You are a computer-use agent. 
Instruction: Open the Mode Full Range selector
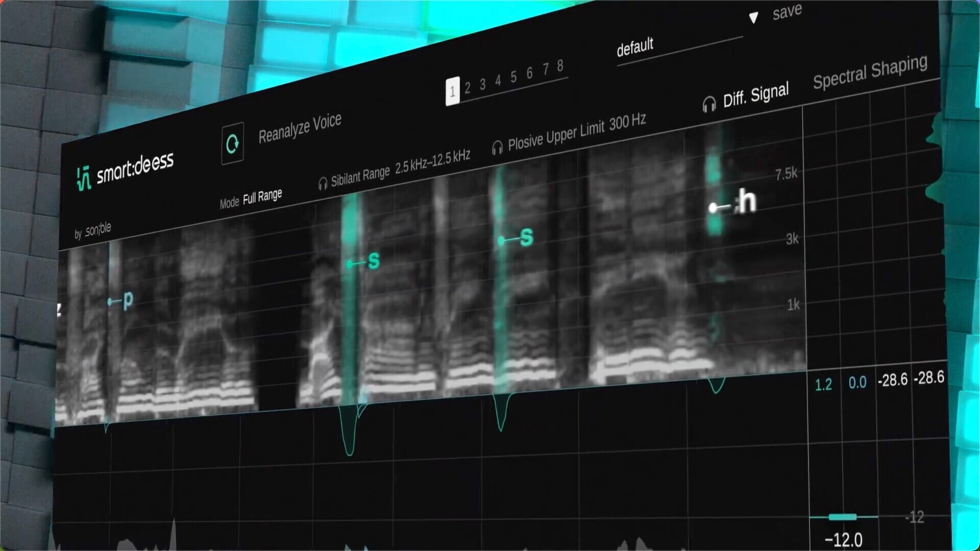pos(251,198)
